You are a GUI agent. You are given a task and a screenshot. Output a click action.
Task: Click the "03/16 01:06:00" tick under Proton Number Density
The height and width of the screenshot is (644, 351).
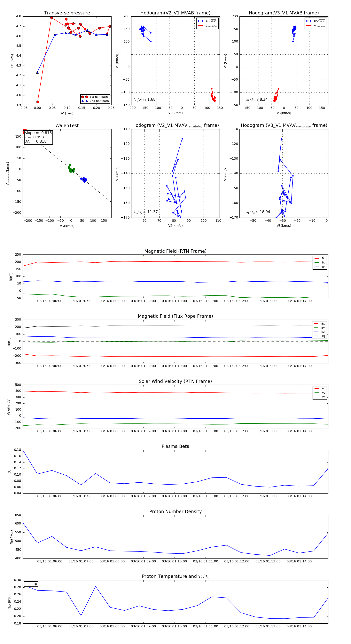[x=50, y=561]
